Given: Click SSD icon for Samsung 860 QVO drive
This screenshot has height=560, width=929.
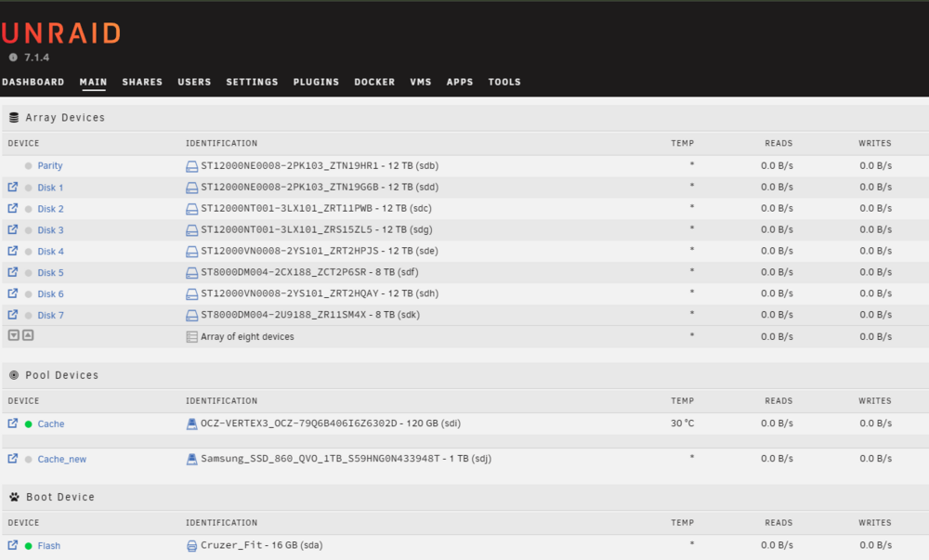Looking at the screenshot, I should point(192,459).
